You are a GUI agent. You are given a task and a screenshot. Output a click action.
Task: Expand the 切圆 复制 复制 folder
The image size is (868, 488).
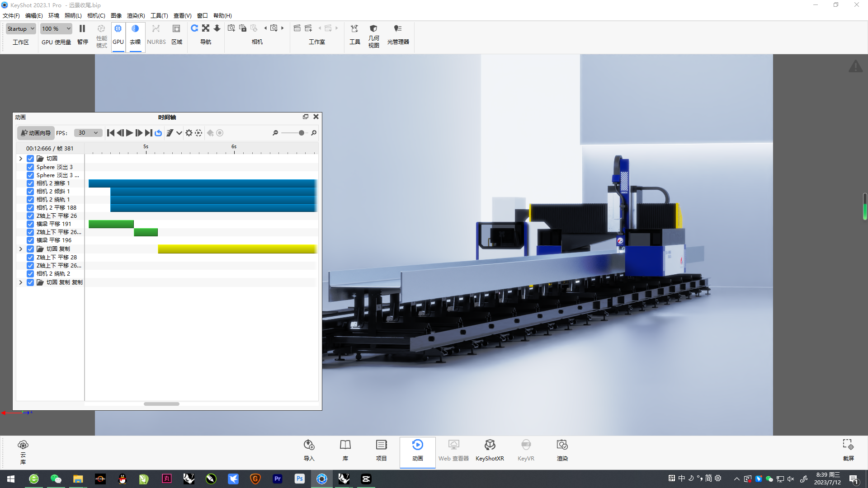click(x=20, y=282)
